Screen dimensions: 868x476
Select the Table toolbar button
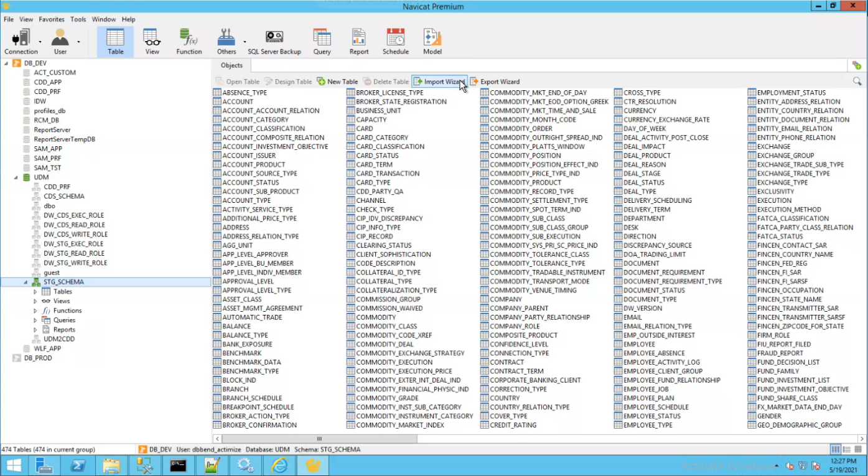pyautogui.click(x=116, y=42)
